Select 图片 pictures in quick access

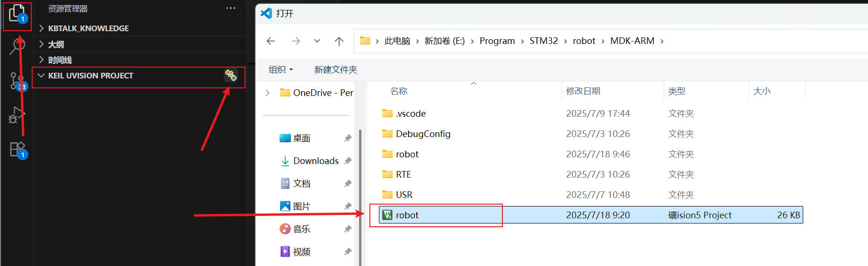tap(295, 206)
